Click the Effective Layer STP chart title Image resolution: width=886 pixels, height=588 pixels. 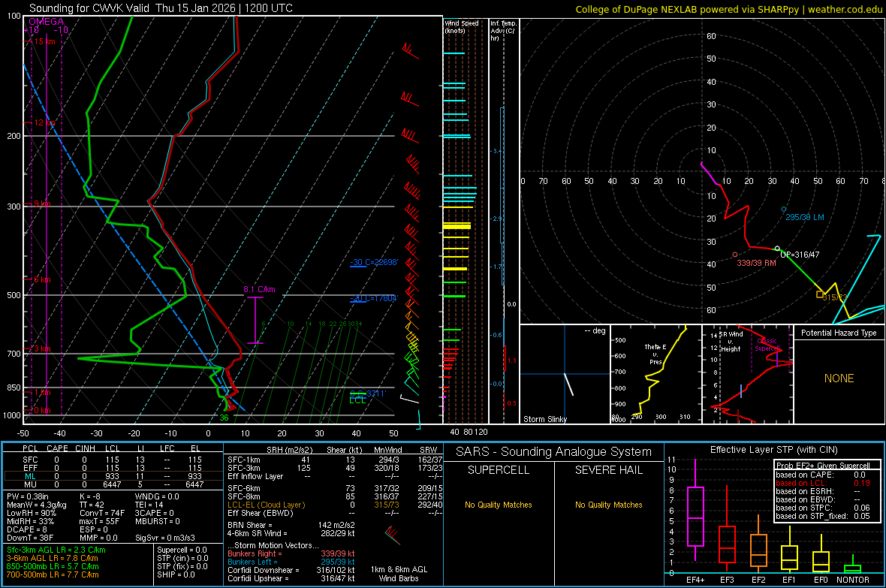point(773,450)
